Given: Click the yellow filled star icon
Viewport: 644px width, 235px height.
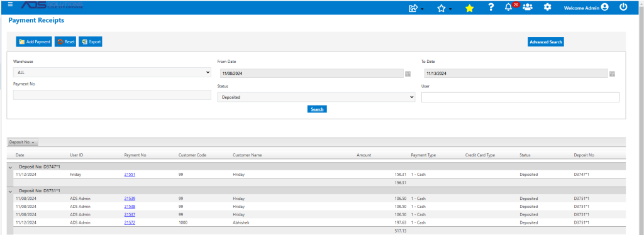Looking at the screenshot, I should click(x=469, y=8).
